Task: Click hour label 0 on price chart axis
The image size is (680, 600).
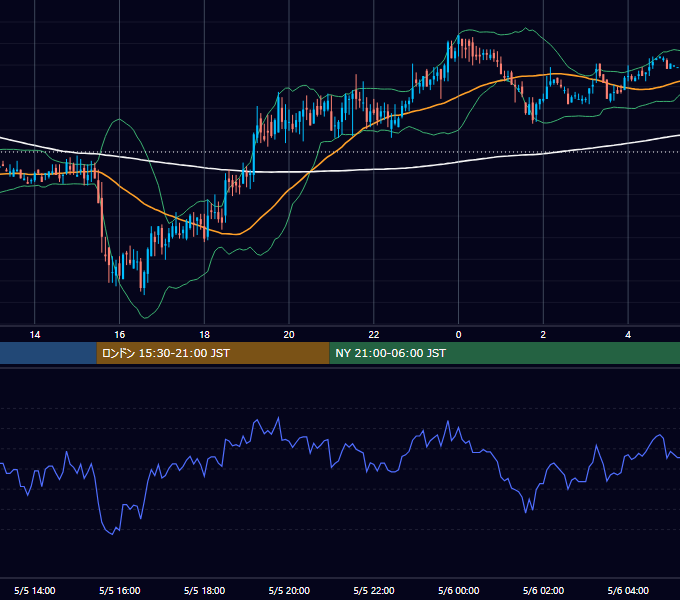Action: [x=458, y=334]
